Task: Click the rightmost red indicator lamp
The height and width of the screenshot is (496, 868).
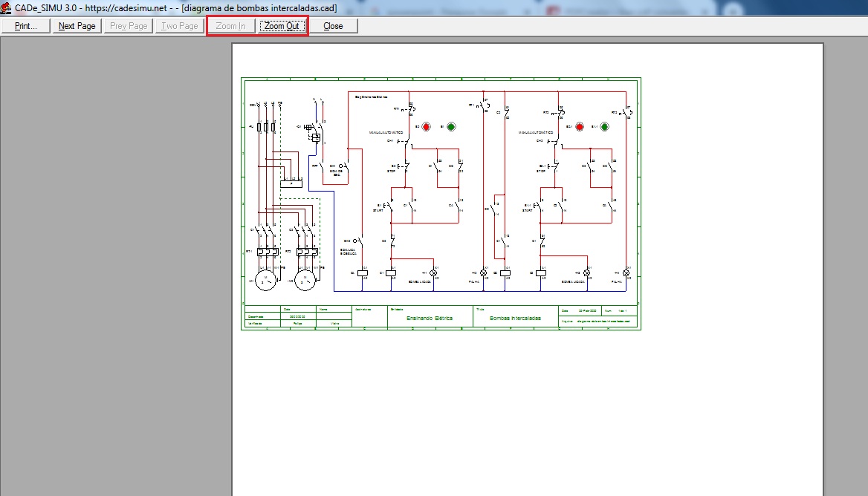Action: point(580,127)
